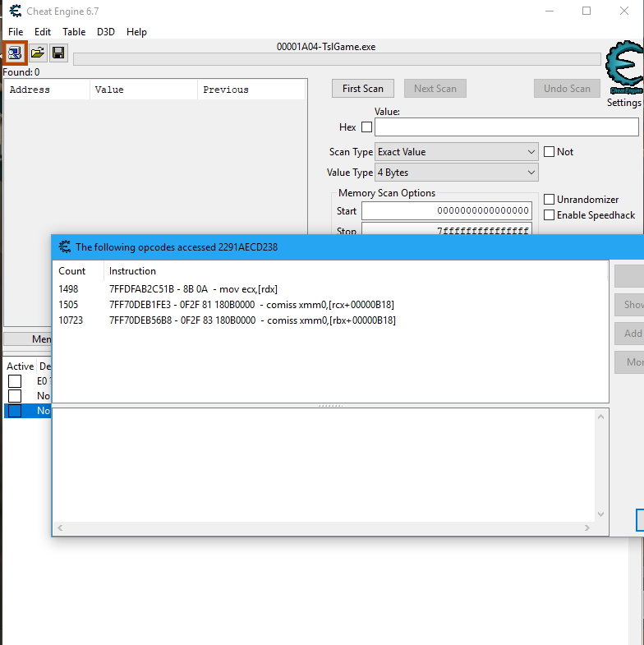
Task: Click the 10723 count cell
Action: (71, 320)
